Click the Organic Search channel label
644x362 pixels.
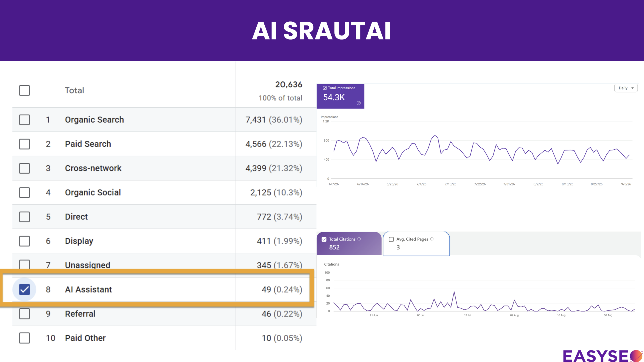(94, 120)
